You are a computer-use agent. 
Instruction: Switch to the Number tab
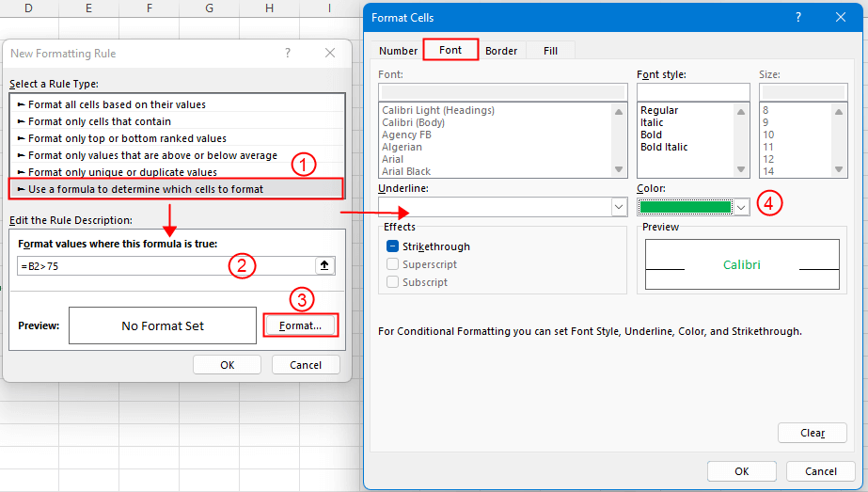(x=399, y=51)
